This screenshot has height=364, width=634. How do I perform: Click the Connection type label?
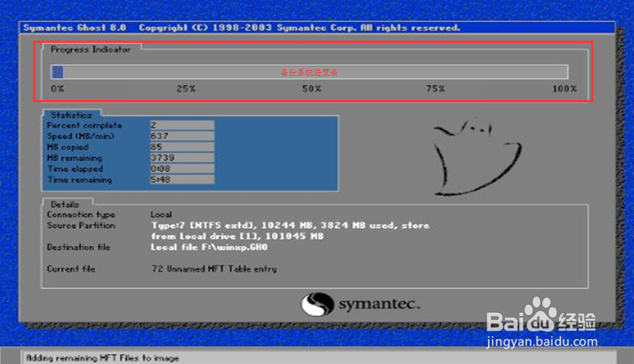click(x=81, y=215)
